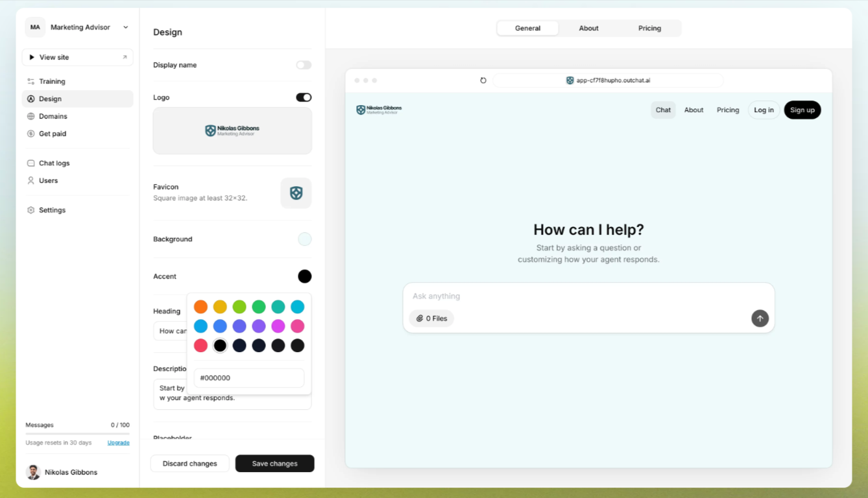Viewport: 868px width, 498px height.
Task: Click the Heading text field
Action: [x=170, y=331]
